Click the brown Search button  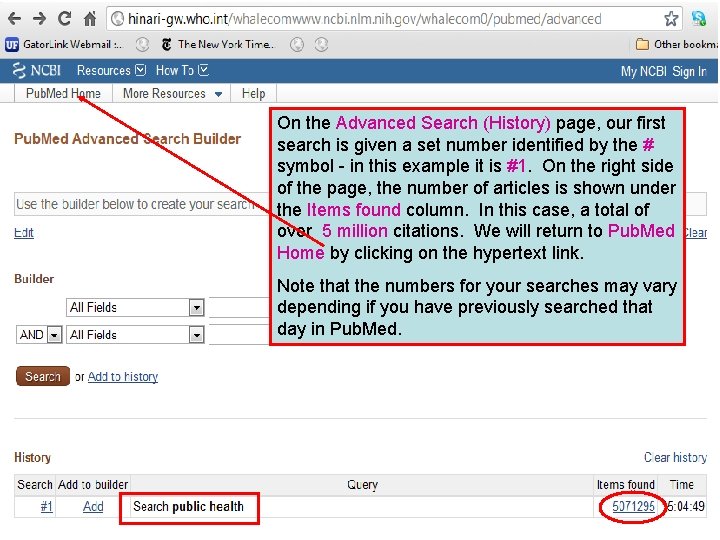pos(43,376)
